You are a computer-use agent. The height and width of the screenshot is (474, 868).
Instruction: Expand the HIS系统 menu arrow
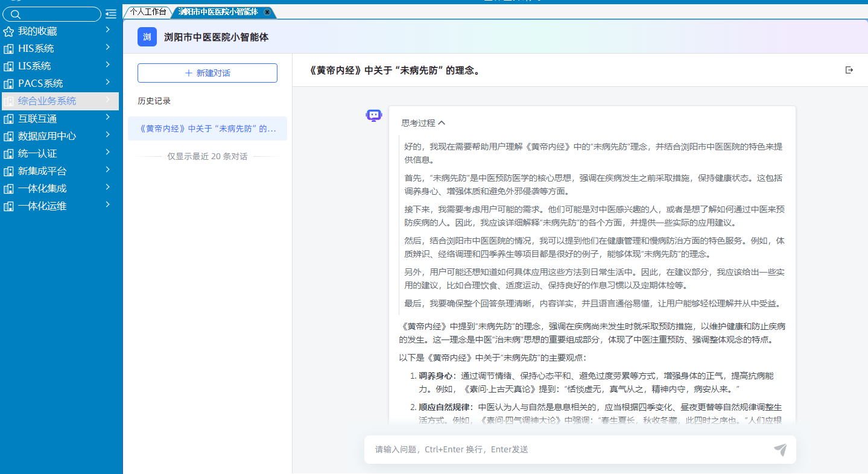click(107, 47)
